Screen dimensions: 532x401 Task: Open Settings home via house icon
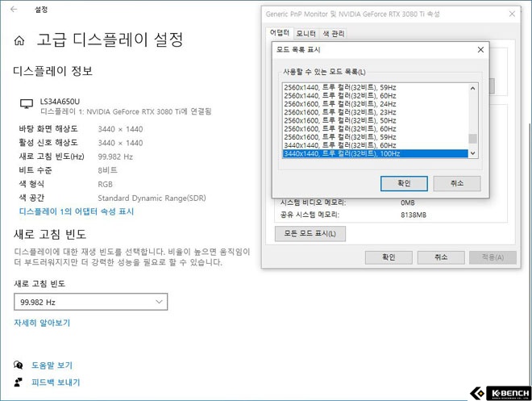(x=19, y=40)
